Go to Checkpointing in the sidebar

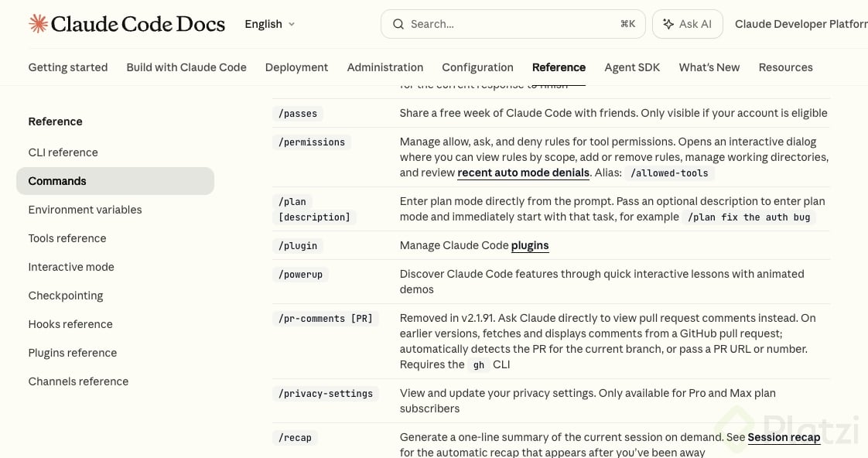(x=66, y=296)
